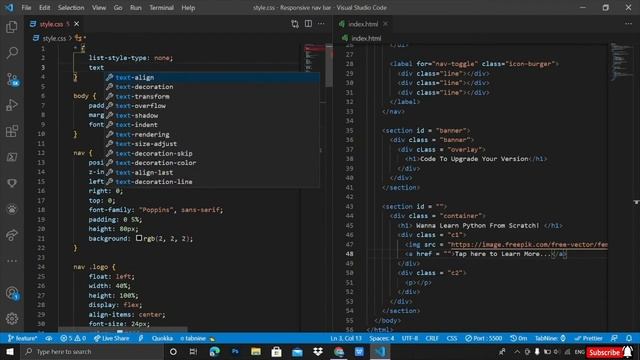Viewport: 640px width, 360px height.
Task: Close the style.css tab
Action: [x=76, y=24]
